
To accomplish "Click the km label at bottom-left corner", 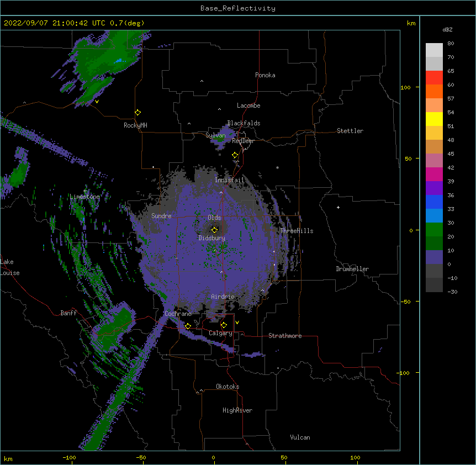I will click(8, 459).
